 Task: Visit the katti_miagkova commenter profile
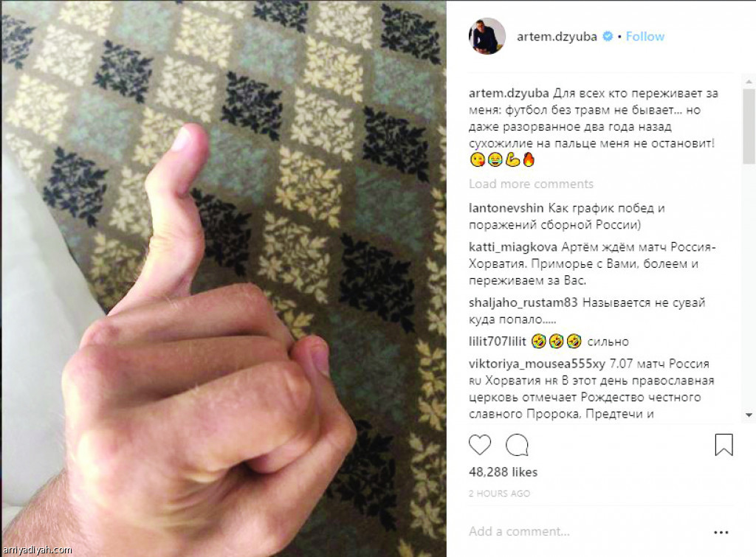click(x=513, y=247)
